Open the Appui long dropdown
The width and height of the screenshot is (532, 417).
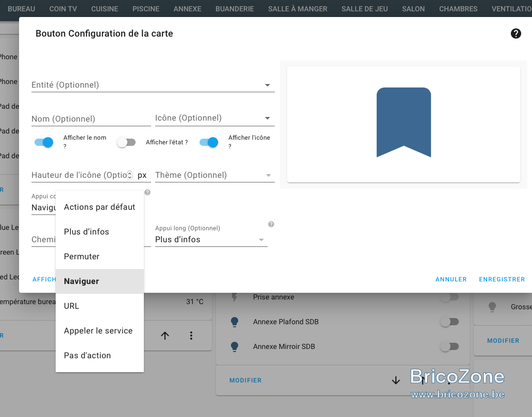click(x=211, y=240)
